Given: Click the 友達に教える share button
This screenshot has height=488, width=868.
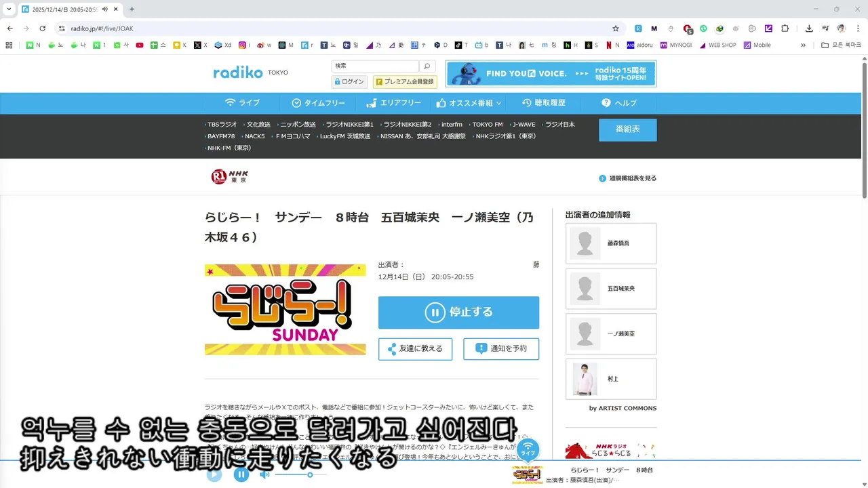Looking at the screenshot, I should tap(415, 348).
